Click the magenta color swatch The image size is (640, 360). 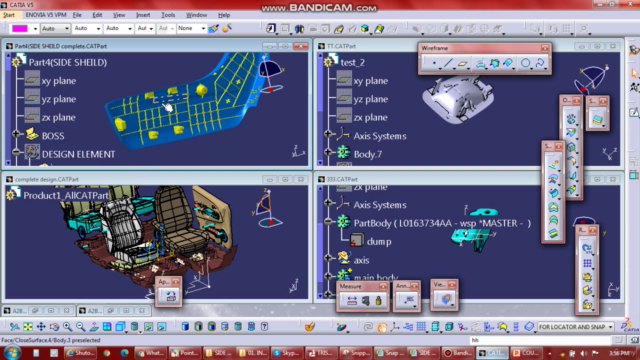click(x=20, y=29)
